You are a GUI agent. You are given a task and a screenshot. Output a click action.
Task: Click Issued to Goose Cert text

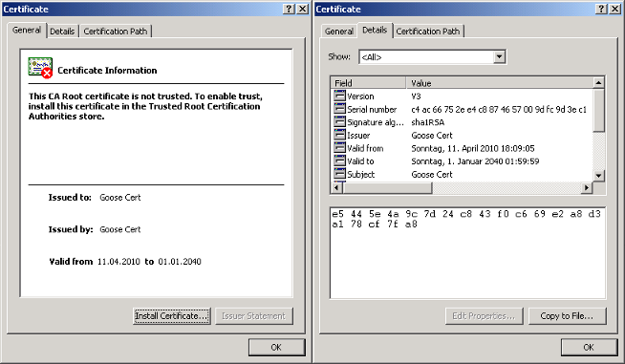coord(120,198)
